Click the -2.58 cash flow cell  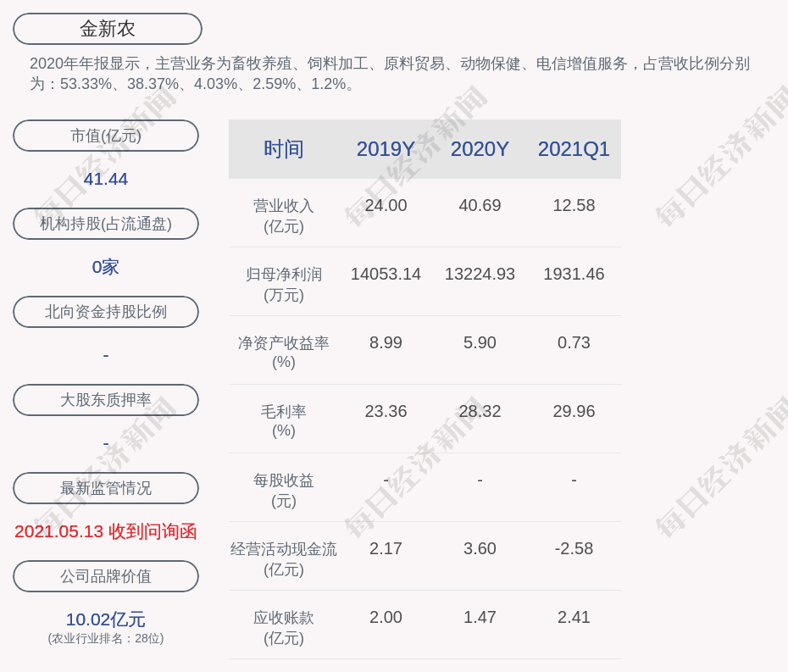574,548
